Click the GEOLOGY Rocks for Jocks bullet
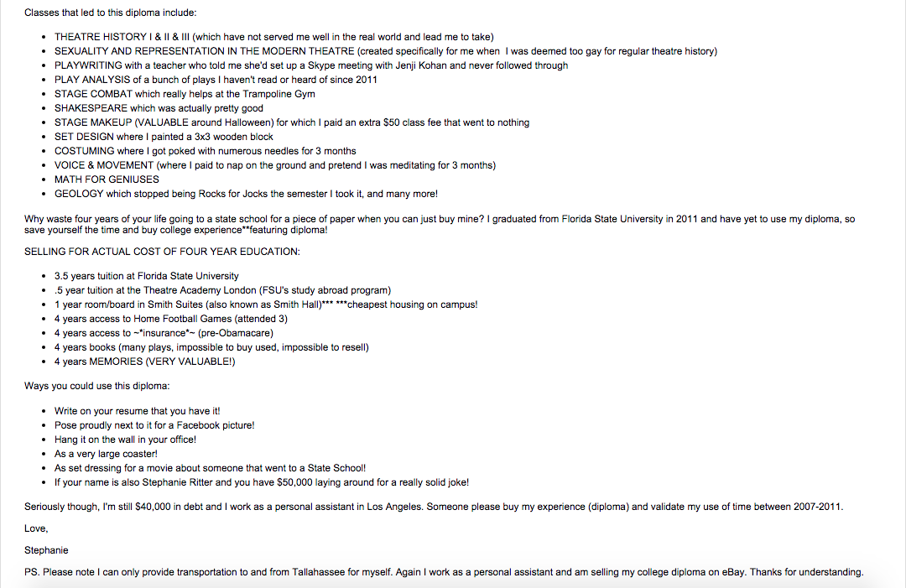906x588 pixels. point(246,194)
